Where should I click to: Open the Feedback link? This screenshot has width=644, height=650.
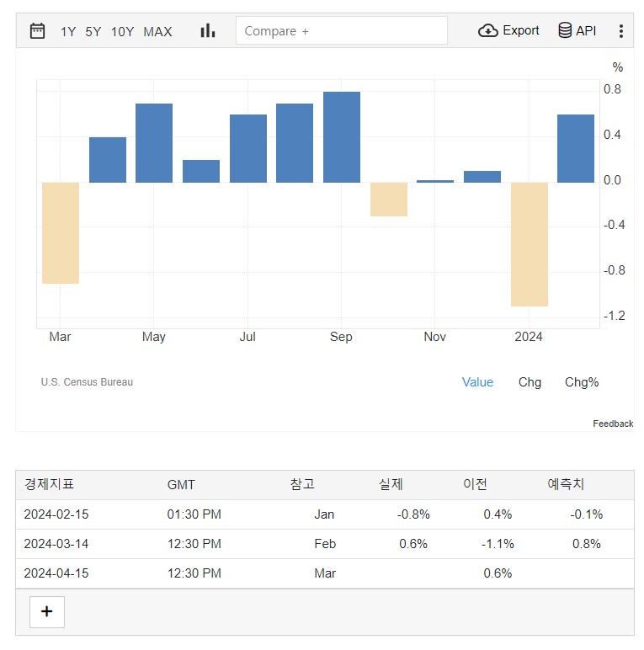point(613,424)
